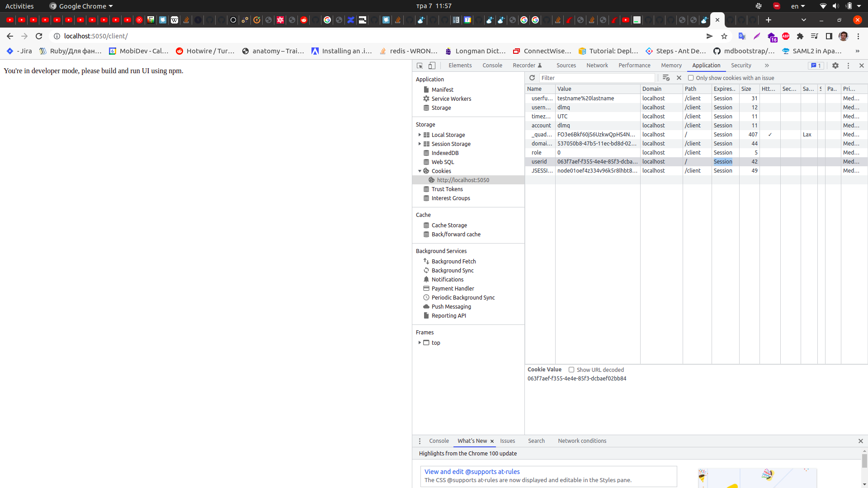Expand the Local Storage tree

[x=420, y=135]
